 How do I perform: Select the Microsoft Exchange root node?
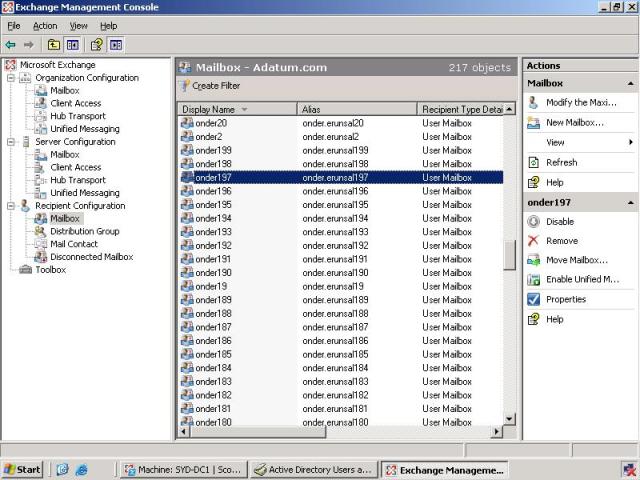click(x=58, y=64)
